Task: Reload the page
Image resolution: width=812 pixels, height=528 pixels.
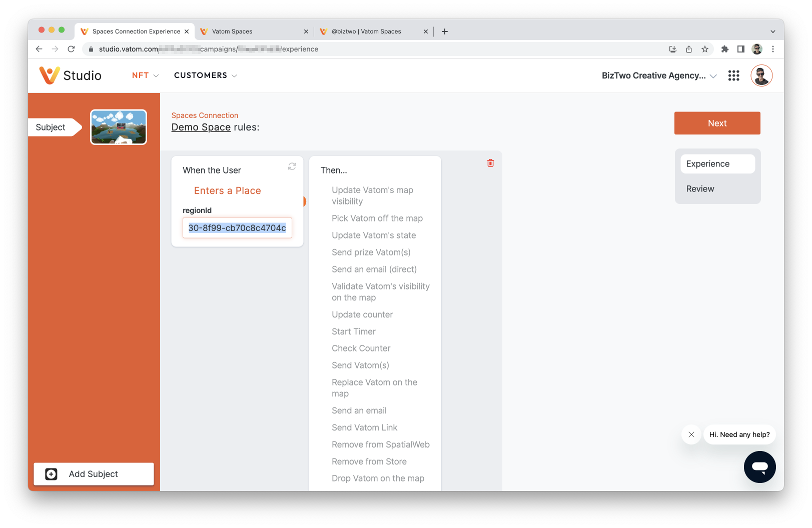Action: tap(71, 49)
